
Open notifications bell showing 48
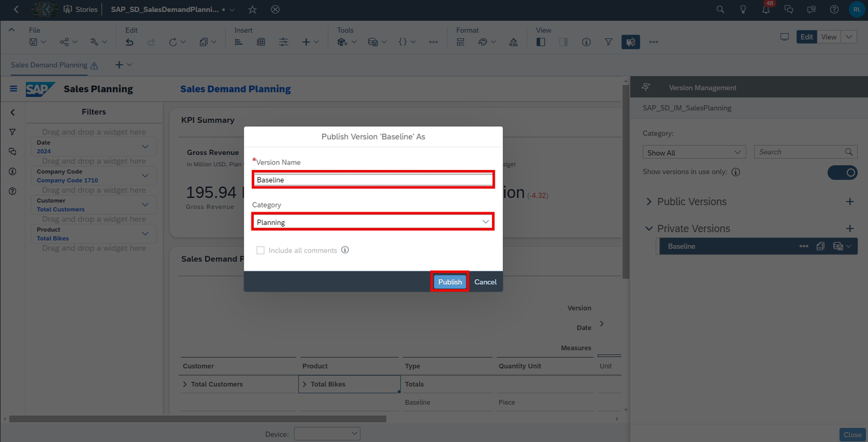766,10
